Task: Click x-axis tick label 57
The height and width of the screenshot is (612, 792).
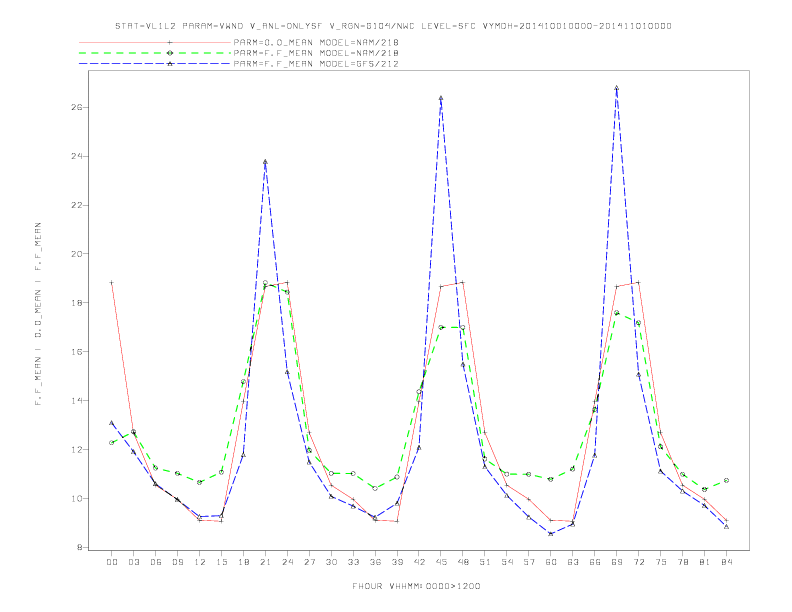Action: click(529, 562)
